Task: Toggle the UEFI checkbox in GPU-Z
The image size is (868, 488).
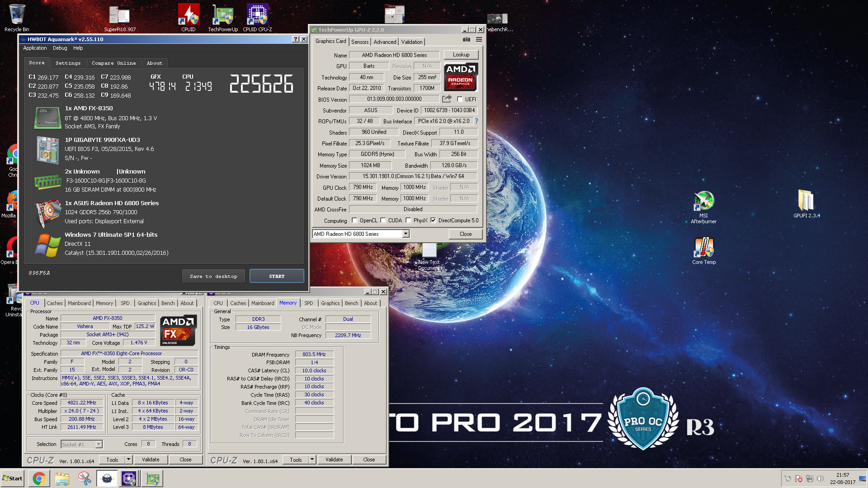Action: pyautogui.click(x=460, y=99)
